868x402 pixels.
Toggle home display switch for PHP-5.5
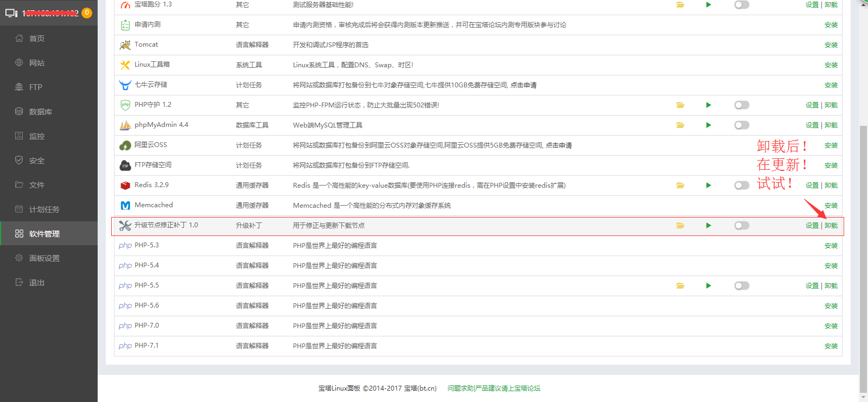(742, 286)
